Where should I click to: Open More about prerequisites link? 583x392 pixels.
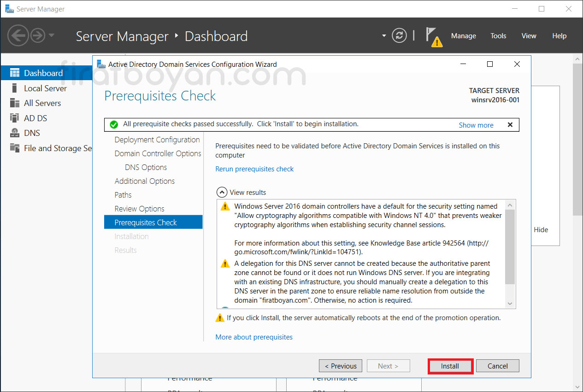(x=254, y=337)
